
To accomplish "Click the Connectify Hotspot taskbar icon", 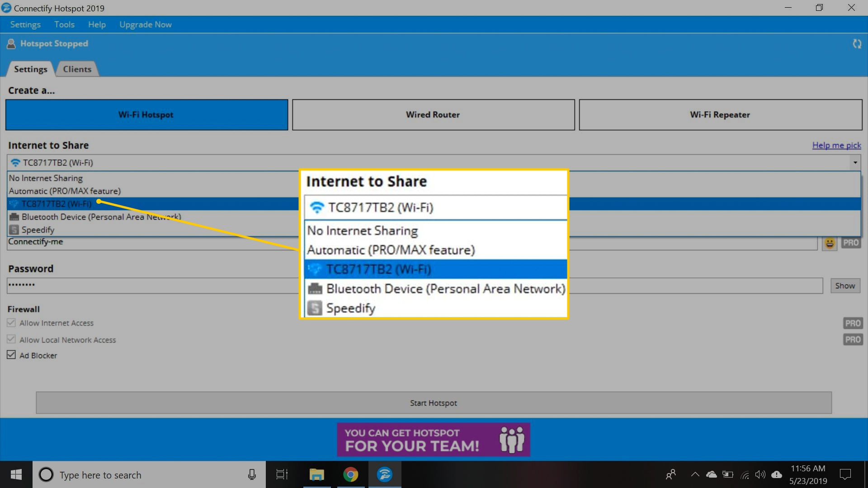I will (x=385, y=474).
